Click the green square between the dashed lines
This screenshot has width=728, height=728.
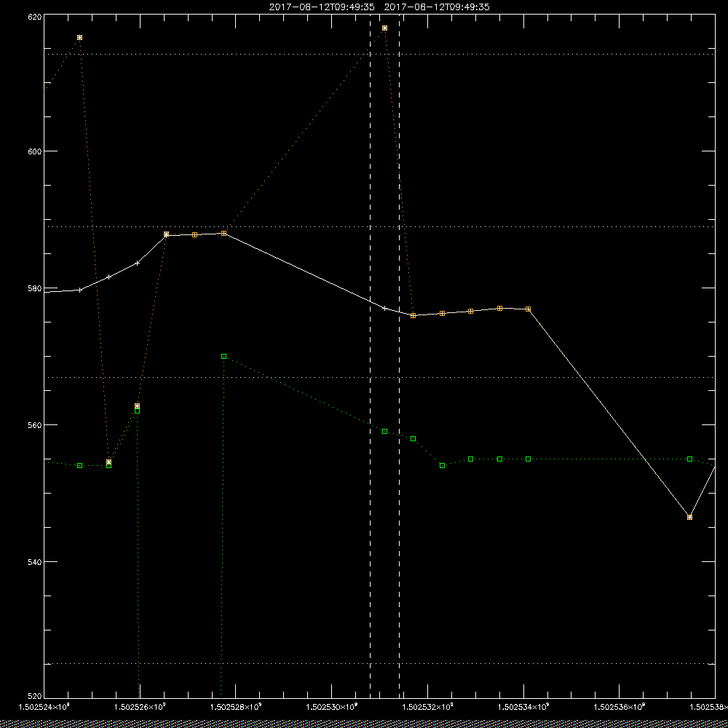[x=384, y=431]
